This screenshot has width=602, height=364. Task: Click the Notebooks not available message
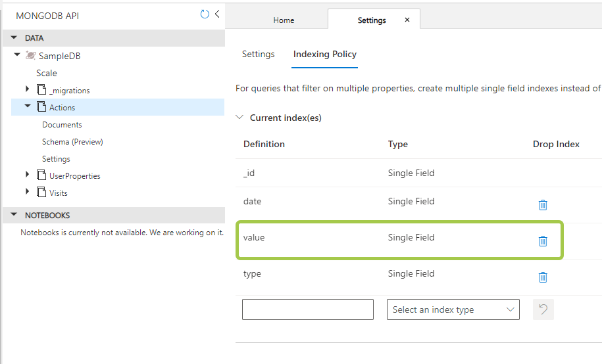click(x=122, y=233)
